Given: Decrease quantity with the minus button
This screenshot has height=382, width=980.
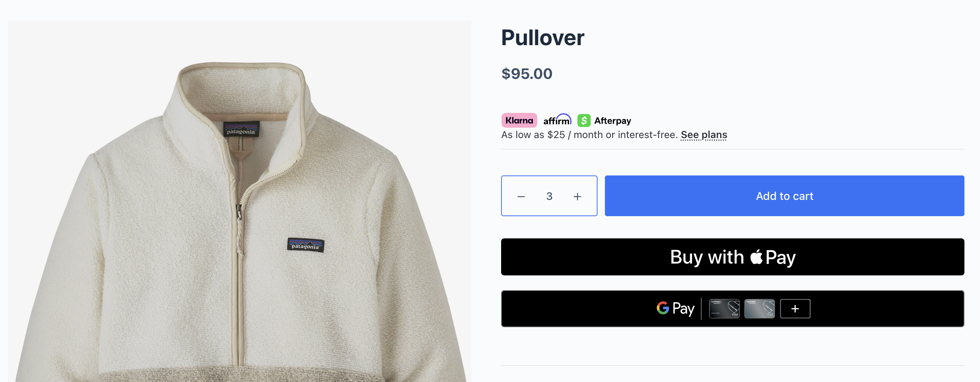Looking at the screenshot, I should [x=521, y=197].
